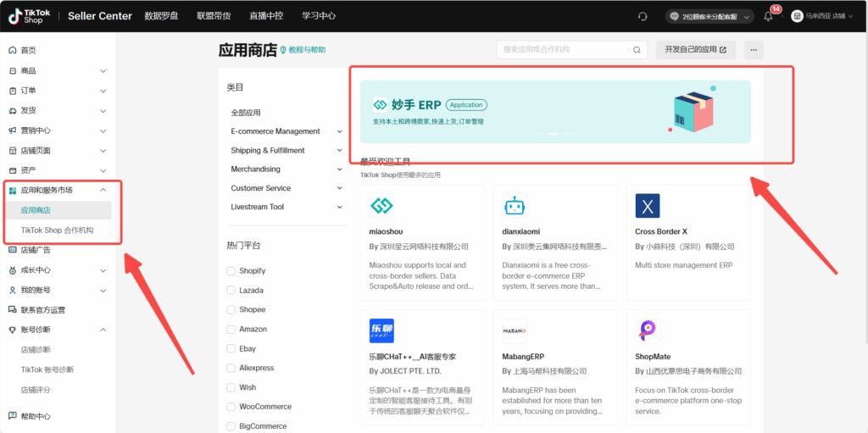Click the order icon beside 订单

coord(13,91)
